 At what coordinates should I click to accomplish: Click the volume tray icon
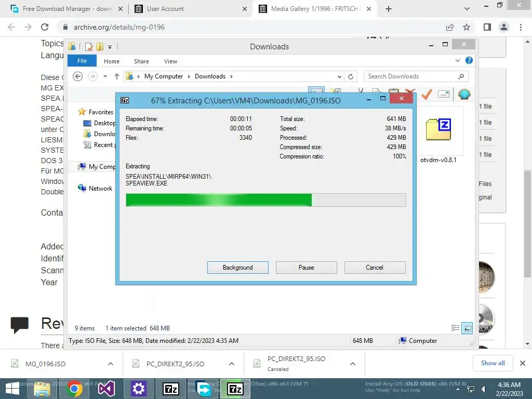pyautogui.click(x=483, y=389)
